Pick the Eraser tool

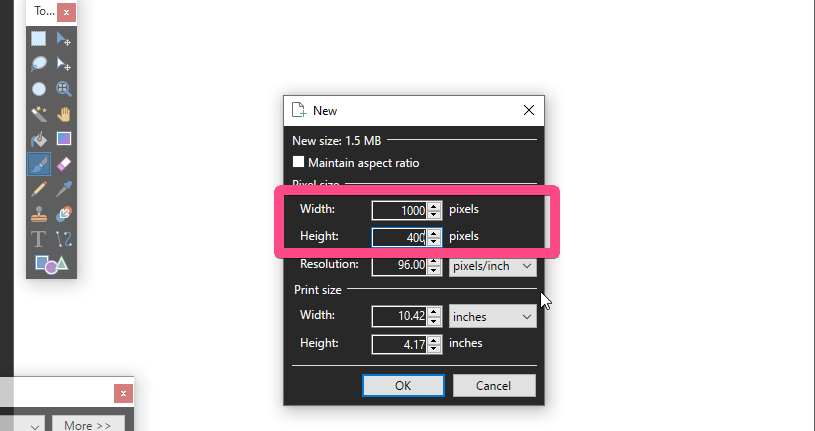click(x=64, y=164)
